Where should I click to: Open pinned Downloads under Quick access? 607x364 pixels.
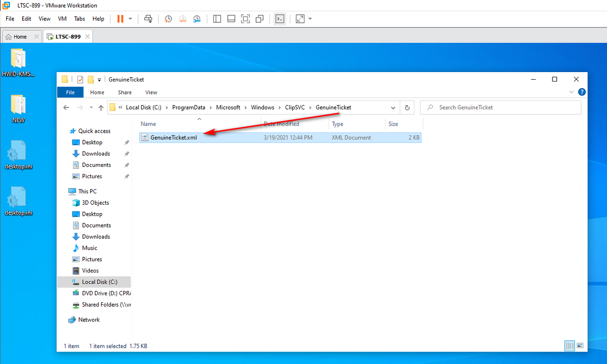coord(96,154)
